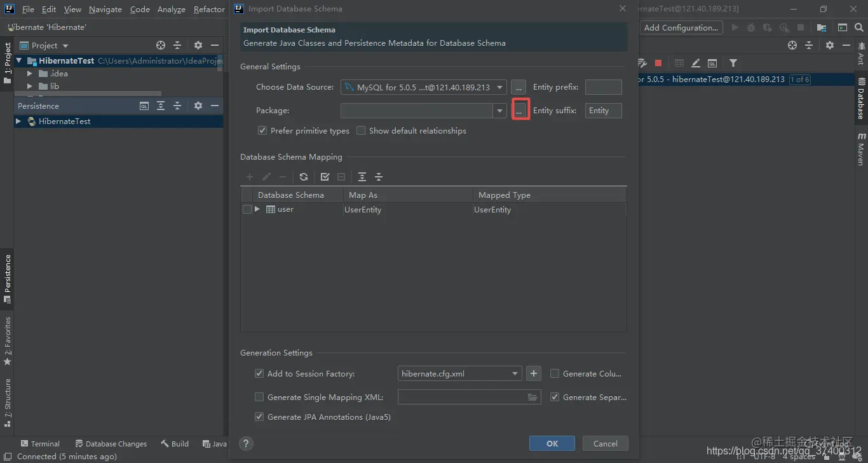Click the locate target icon in Project panel
Viewport: 868px width, 463px height.
click(161, 45)
